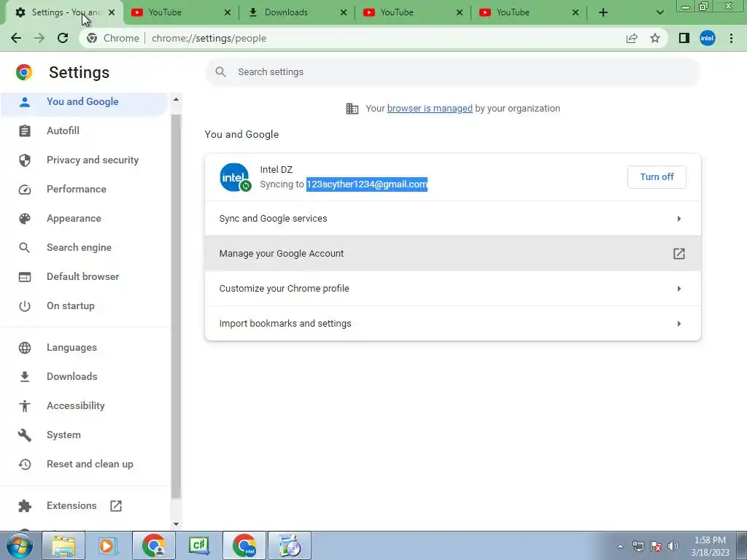Expand Sync and Google services

[452, 219]
